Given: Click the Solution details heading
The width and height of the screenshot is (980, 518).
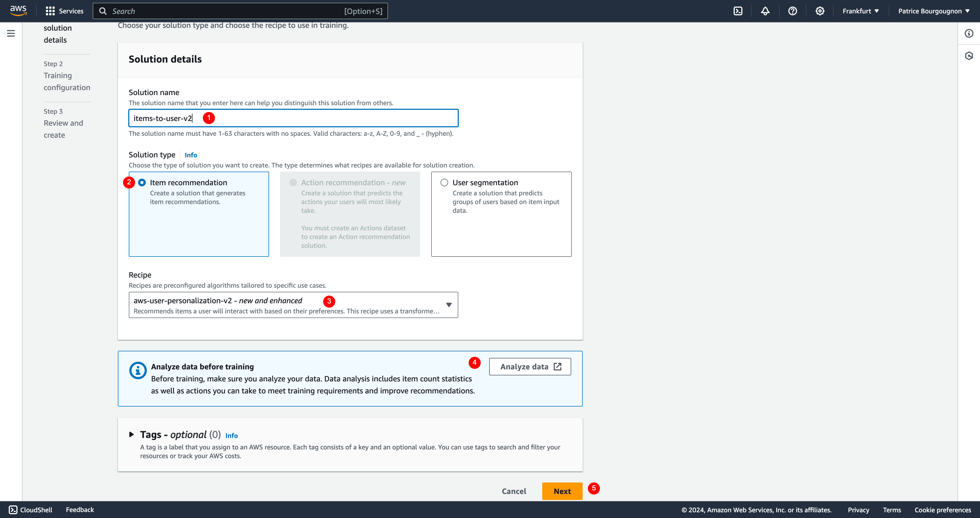Looking at the screenshot, I should click(x=165, y=59).
